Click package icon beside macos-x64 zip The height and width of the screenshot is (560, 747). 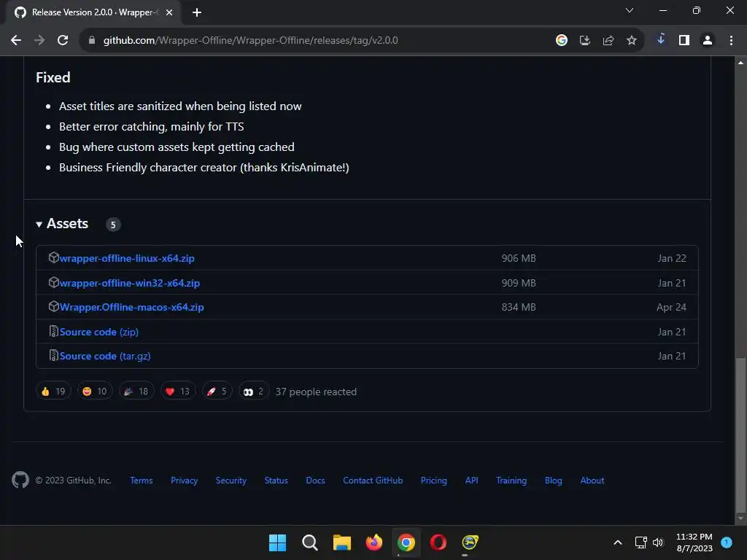[x=54, y=307]
